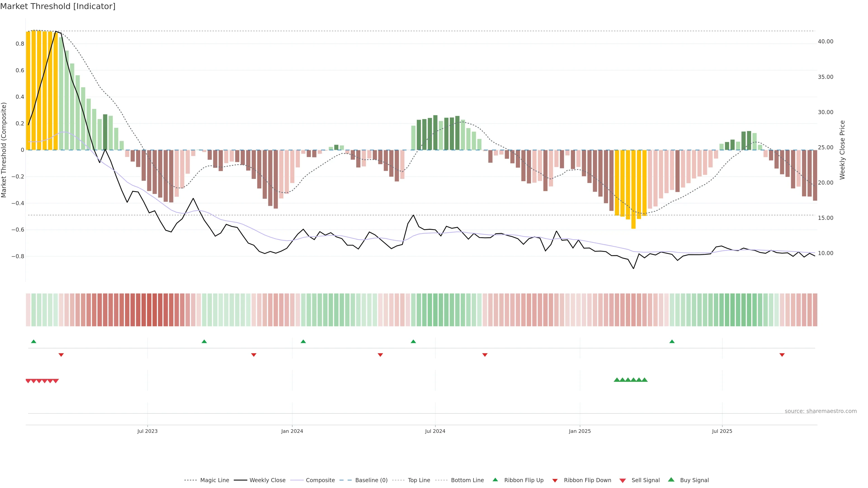The height and width of the screenshot is (488, 868).
Task: Click the red Sell Signal legend icon
Action: 622,480
